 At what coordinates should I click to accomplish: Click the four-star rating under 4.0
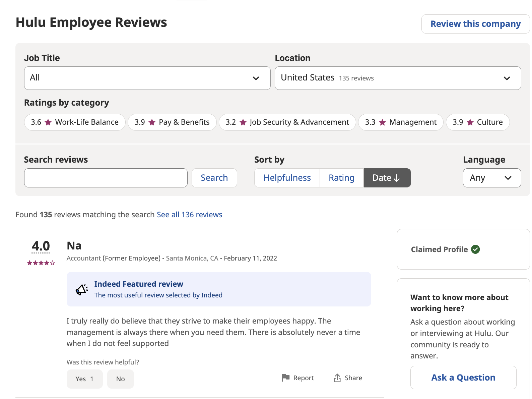pos(41,263)
